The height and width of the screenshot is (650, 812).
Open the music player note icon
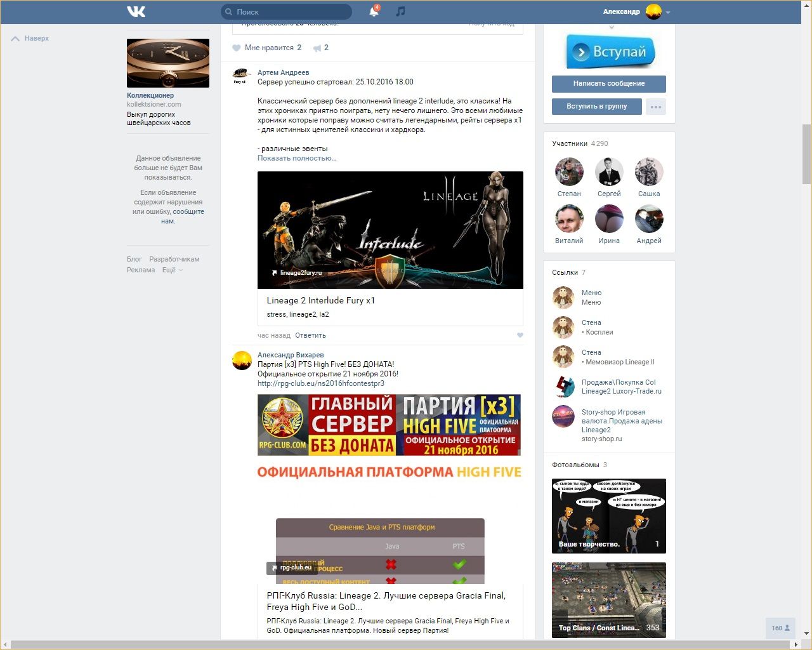click(400, 11)
